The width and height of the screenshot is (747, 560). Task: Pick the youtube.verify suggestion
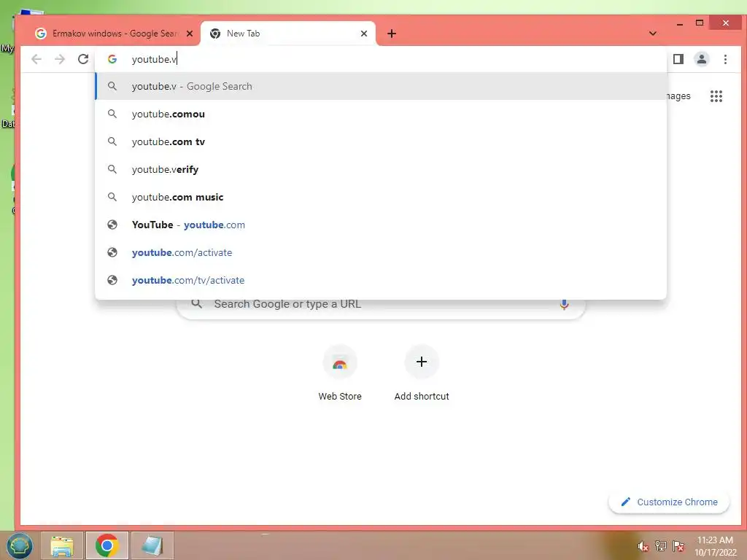pyautogui.click(x=381, y=169)
